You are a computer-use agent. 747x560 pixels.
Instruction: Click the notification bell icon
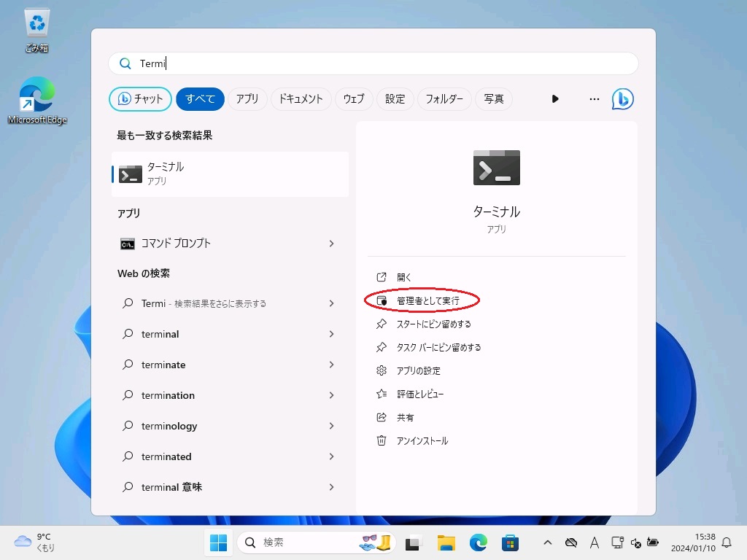click(x=727, y=542)
